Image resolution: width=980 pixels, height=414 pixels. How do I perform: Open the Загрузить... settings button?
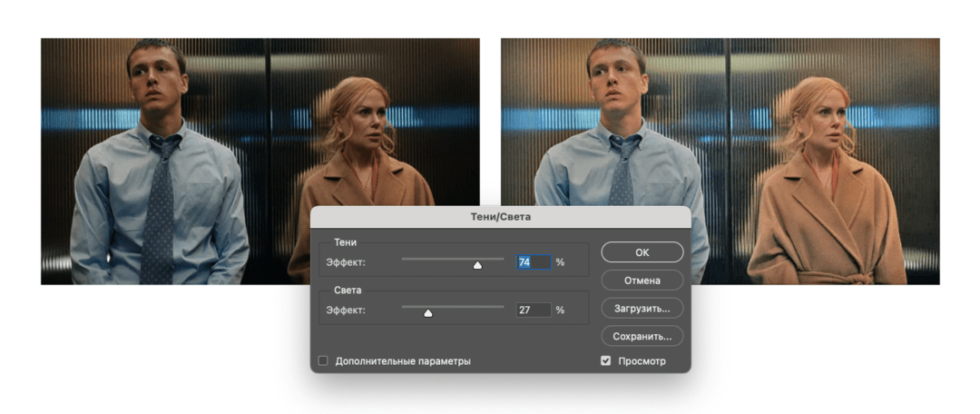[x=642, y=309]
